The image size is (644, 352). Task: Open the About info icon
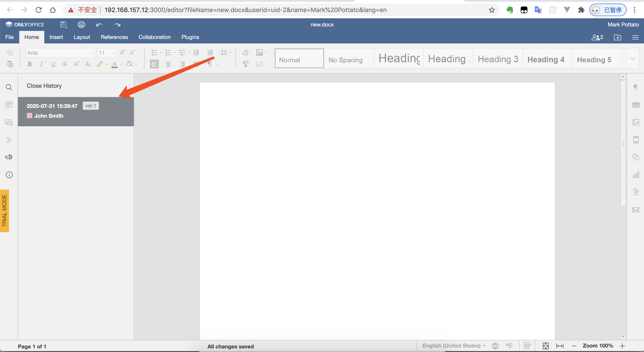click(9, 175)
